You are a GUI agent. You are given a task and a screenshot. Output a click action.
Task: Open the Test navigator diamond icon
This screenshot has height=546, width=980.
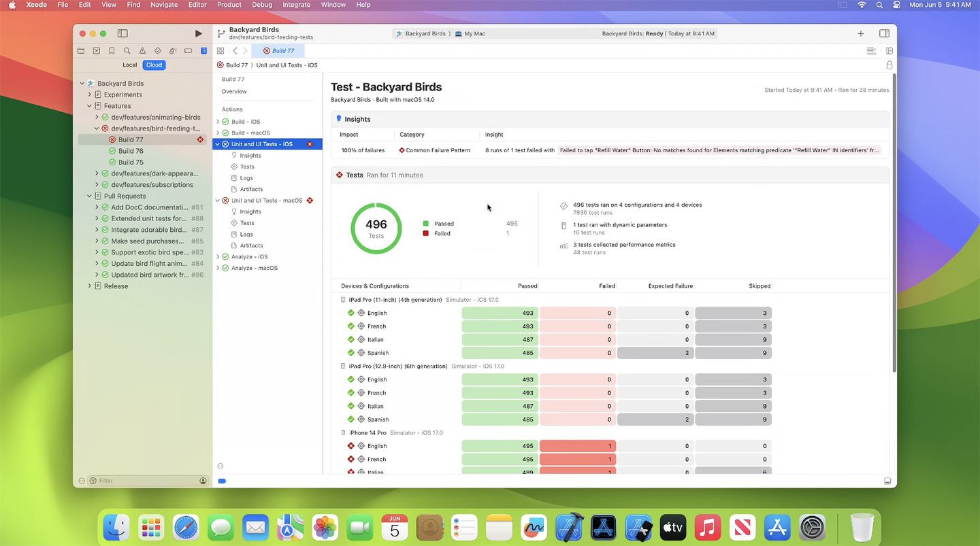[x=158, y=51]
